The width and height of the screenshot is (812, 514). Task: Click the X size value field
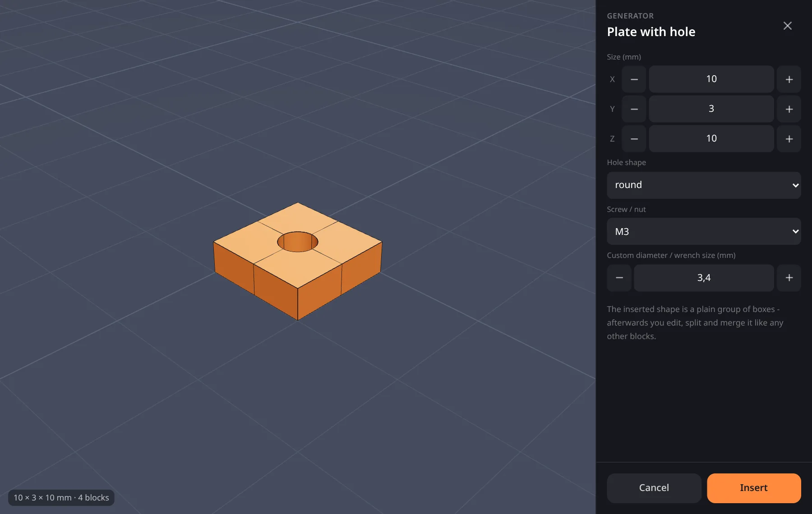pyautogui.click(x=711, y=79)
